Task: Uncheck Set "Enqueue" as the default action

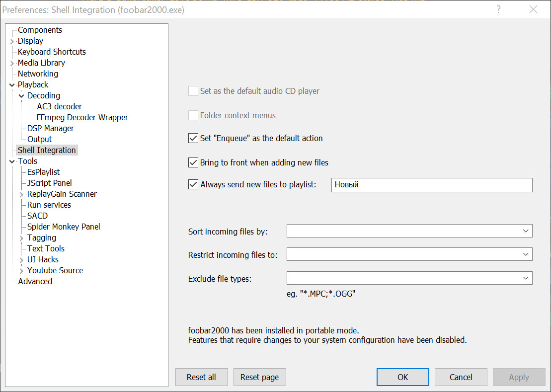Action: pyautogui.click(x=193, y=138)
